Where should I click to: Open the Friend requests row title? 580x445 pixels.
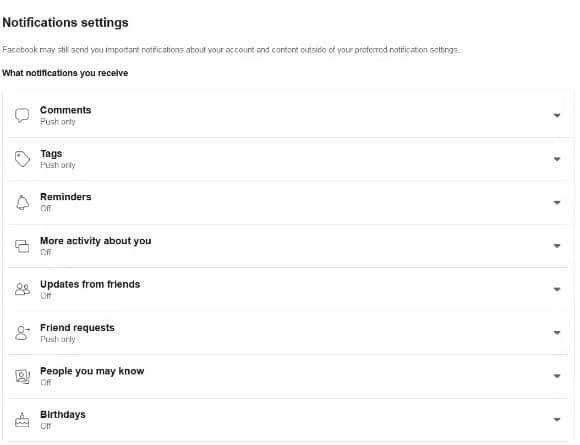(x=77, y=328)
